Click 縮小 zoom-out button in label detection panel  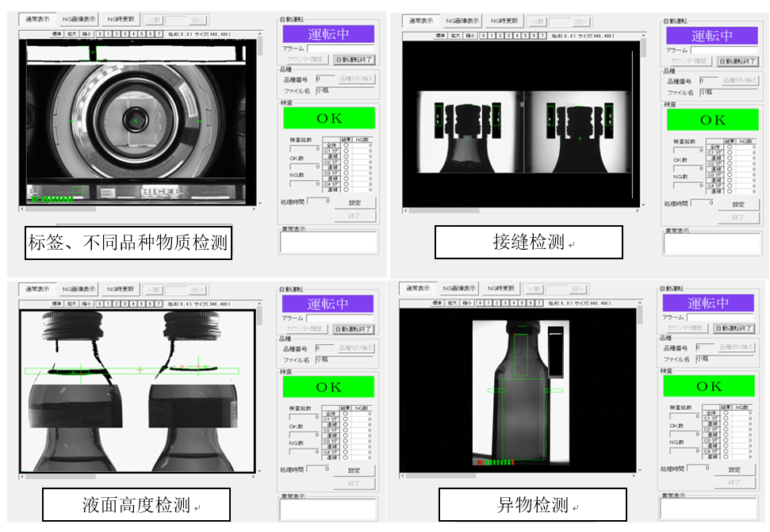point(87,34)
